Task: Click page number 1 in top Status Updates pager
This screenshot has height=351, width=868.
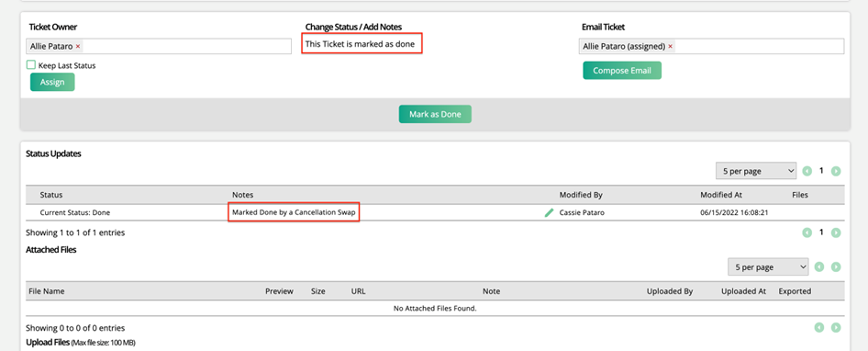Action: pyautogui.click(x=821, y=171)
